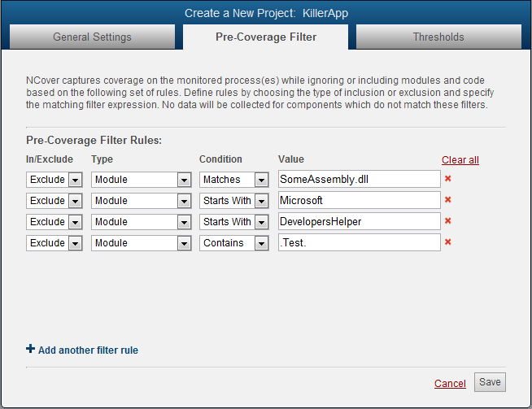Expand Condition dropdown showing Contains
The image size is (532, 409).
[261, 243]
